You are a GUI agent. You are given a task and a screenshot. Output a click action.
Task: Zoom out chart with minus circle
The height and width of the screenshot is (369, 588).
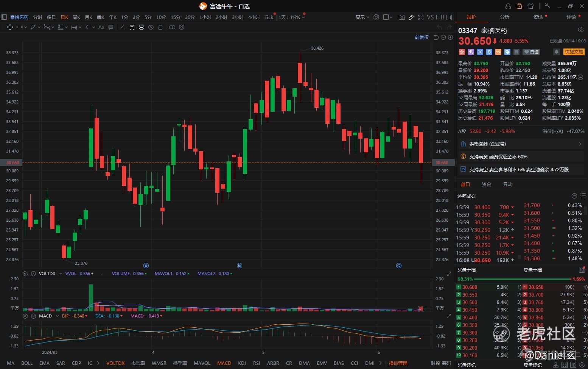[443, 37]
